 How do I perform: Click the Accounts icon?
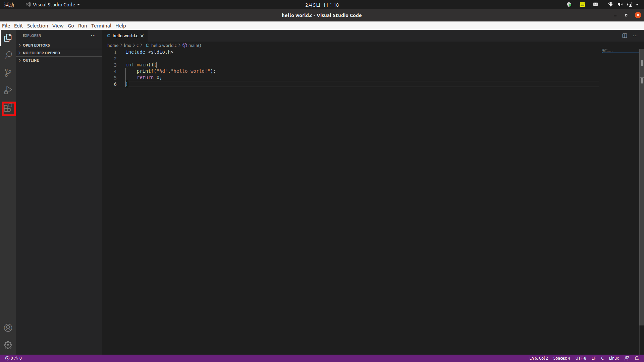(8, 328)
